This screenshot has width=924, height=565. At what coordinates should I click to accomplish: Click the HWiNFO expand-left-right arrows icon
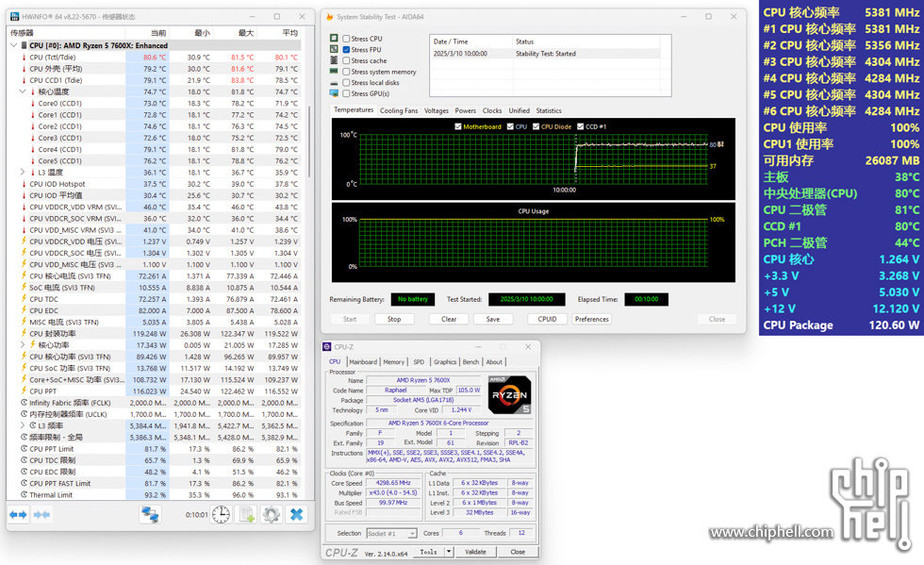[18, 515]
